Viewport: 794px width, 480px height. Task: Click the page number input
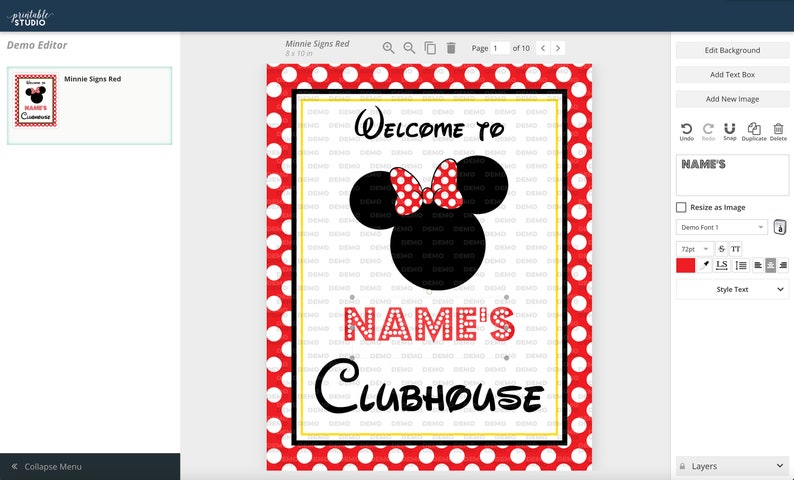[500, 48]
